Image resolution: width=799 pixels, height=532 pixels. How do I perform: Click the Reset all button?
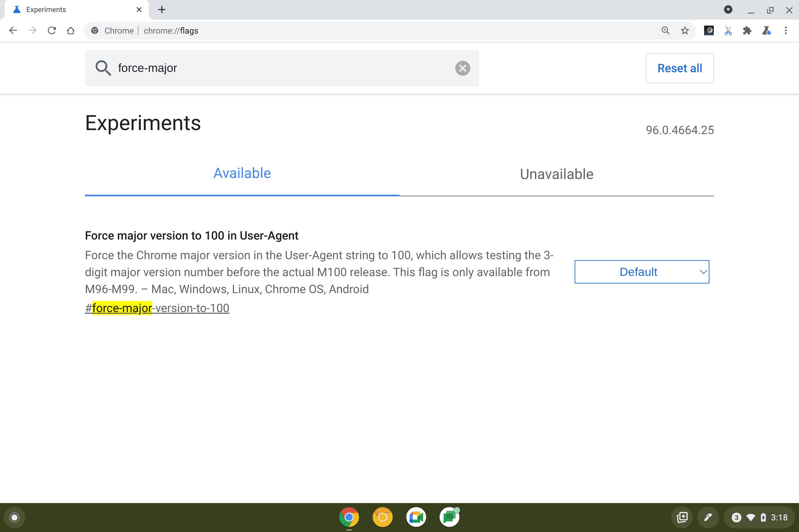pos(679,68)
